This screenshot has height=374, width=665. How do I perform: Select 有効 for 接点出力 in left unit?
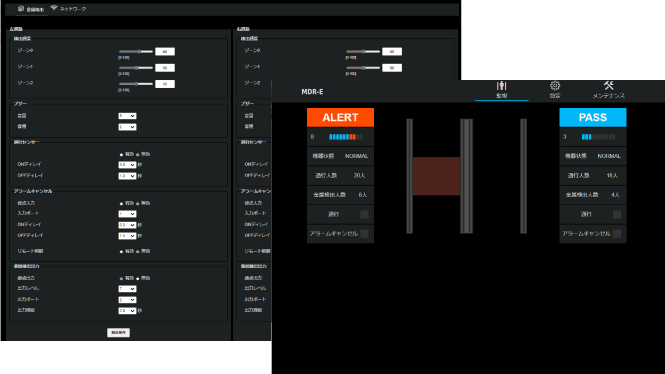121,279
